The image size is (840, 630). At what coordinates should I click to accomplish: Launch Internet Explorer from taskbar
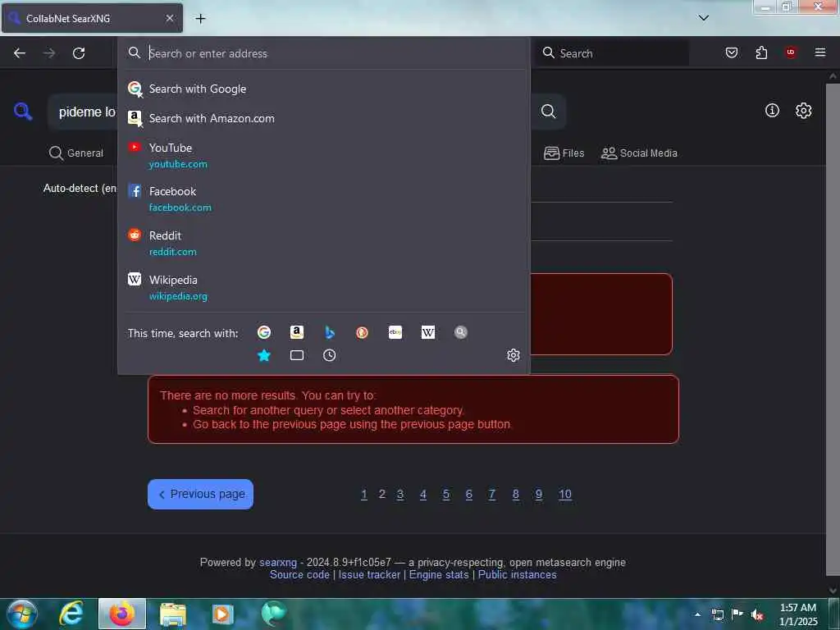[x=71, y=614]
